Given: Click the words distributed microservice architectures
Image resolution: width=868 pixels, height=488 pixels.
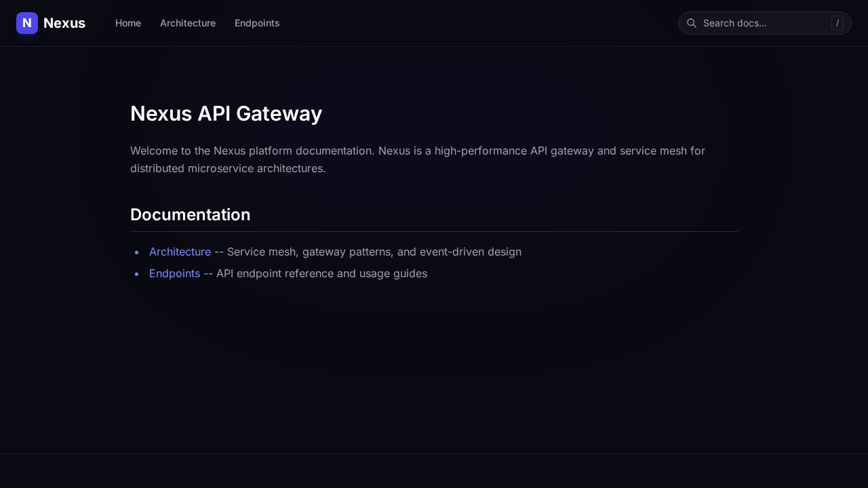Looking at the screenshot, I should pos(228,168).
